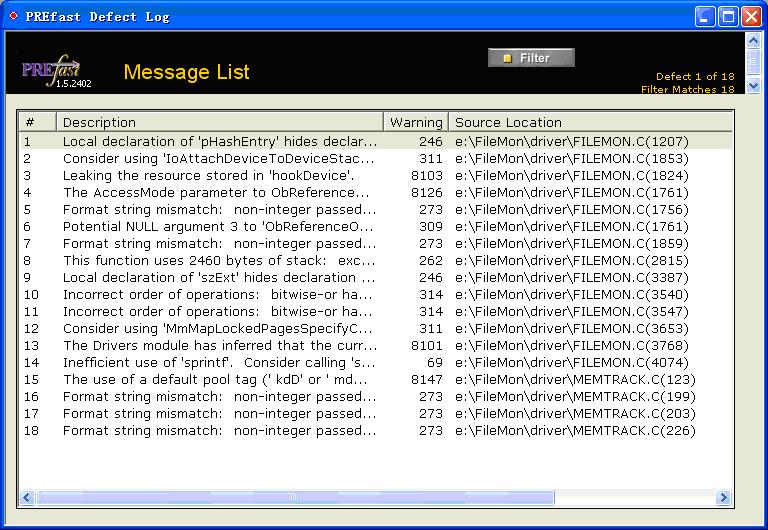Click the red title bar icon
The image size is (768, 530).
tap(13, 16)
